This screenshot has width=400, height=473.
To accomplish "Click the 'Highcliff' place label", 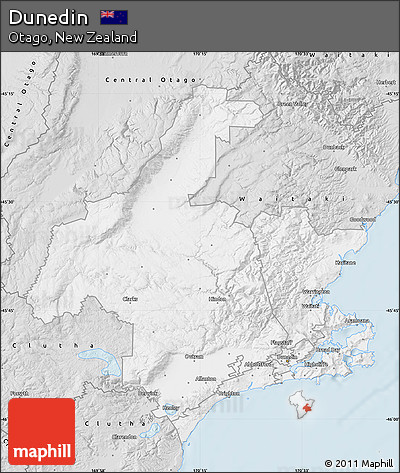I will (x=315, y=364).
